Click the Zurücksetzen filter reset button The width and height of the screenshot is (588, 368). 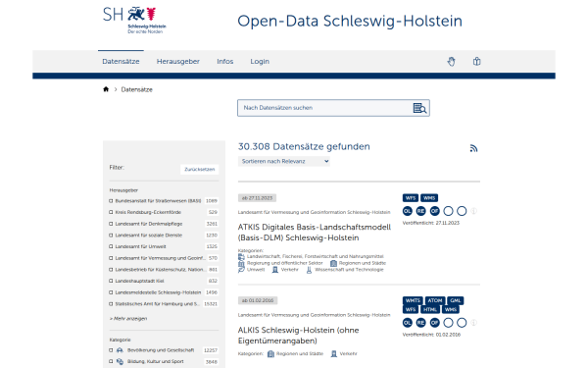pyautogui.click(x=200, y=170)
